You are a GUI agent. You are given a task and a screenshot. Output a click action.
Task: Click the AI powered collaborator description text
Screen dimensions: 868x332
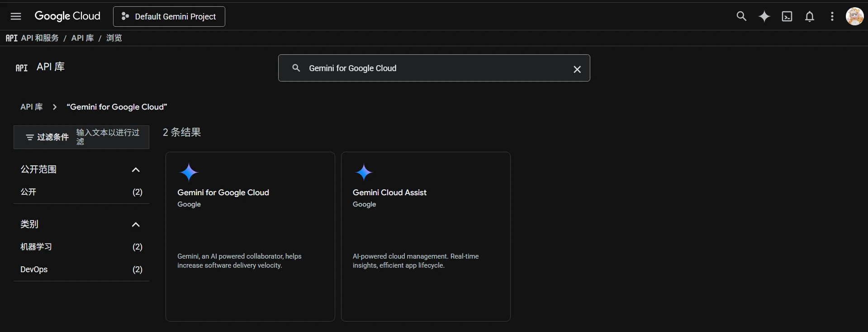coord(239,261)
